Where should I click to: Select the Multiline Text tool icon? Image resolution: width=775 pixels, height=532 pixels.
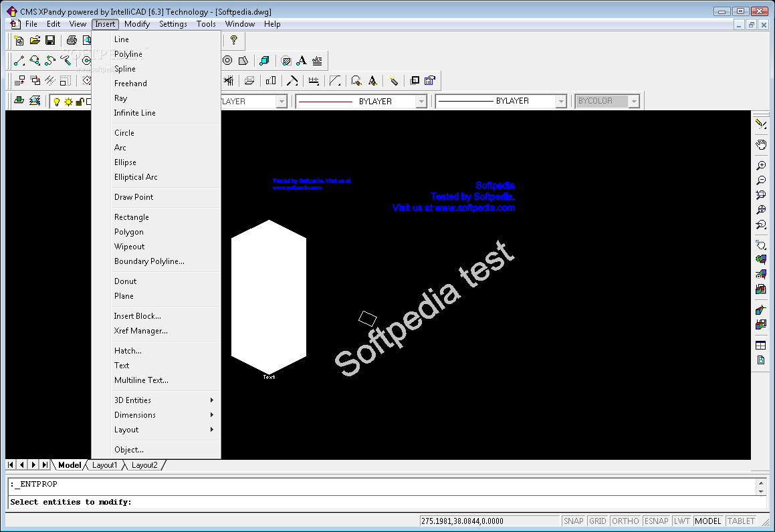(317, 61)
